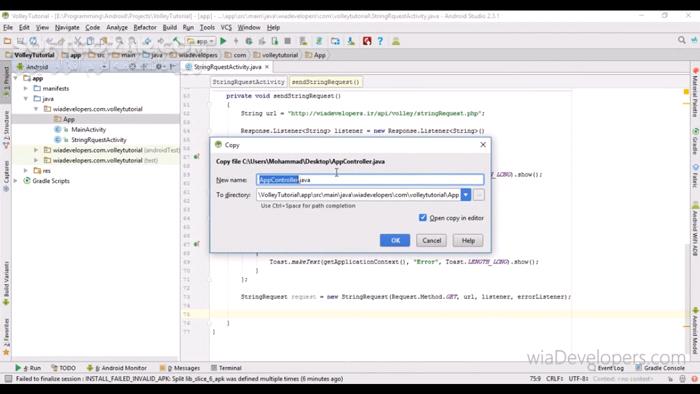Open the Event Log tool window
This screenshot has width=700, height=394.
[x=606, y=368]
